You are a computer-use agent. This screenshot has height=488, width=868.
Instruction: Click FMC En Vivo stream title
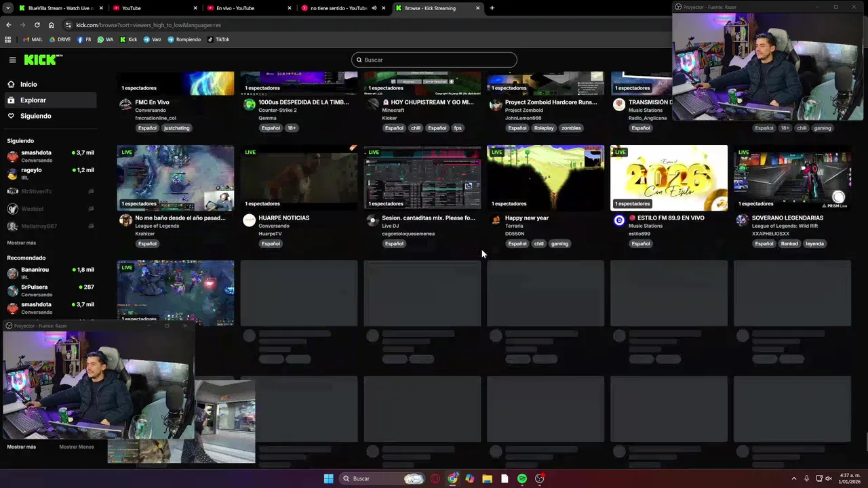tap(152, 102)
